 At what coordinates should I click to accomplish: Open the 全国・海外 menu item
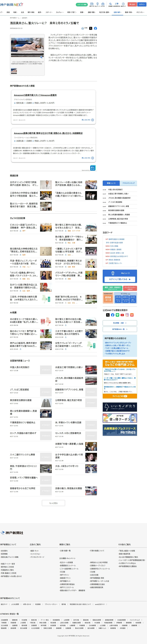coord(117,12)
